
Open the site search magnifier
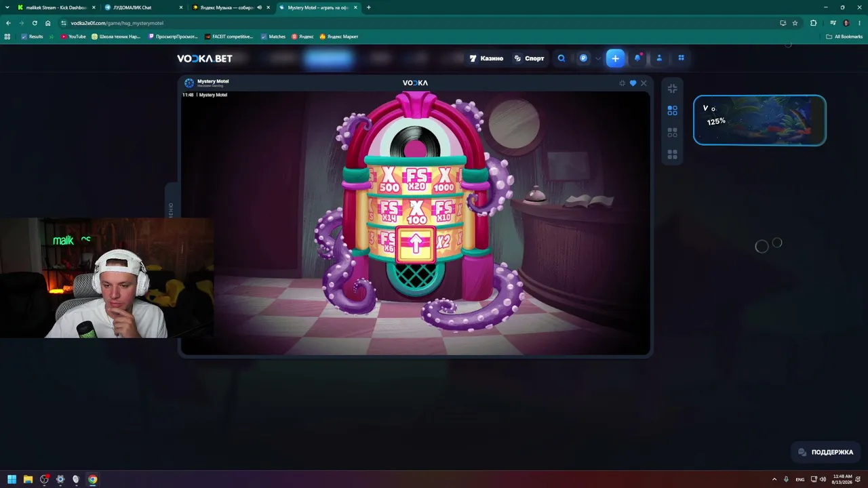coord(561,58)
